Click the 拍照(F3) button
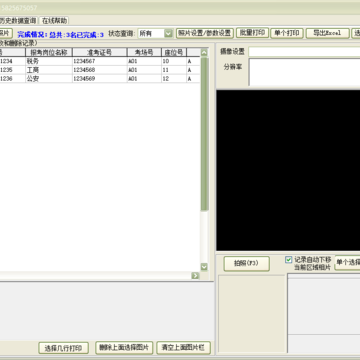The height and width of the screenshot is (360, 360). point(246,263)
